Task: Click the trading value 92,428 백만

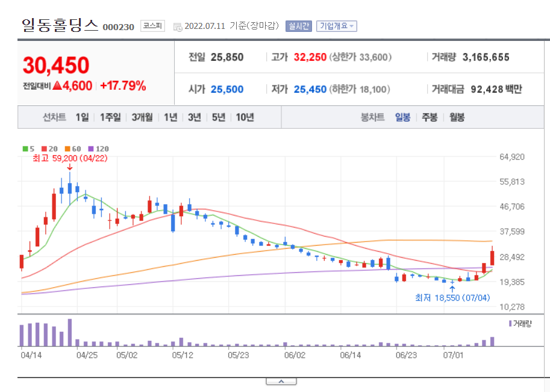Action: pos(496,89)
